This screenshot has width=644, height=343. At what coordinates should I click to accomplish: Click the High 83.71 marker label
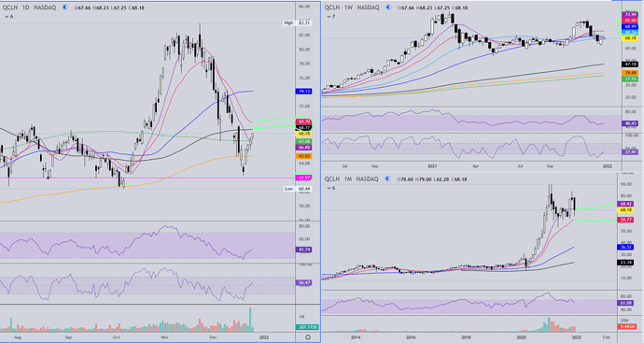298,23
